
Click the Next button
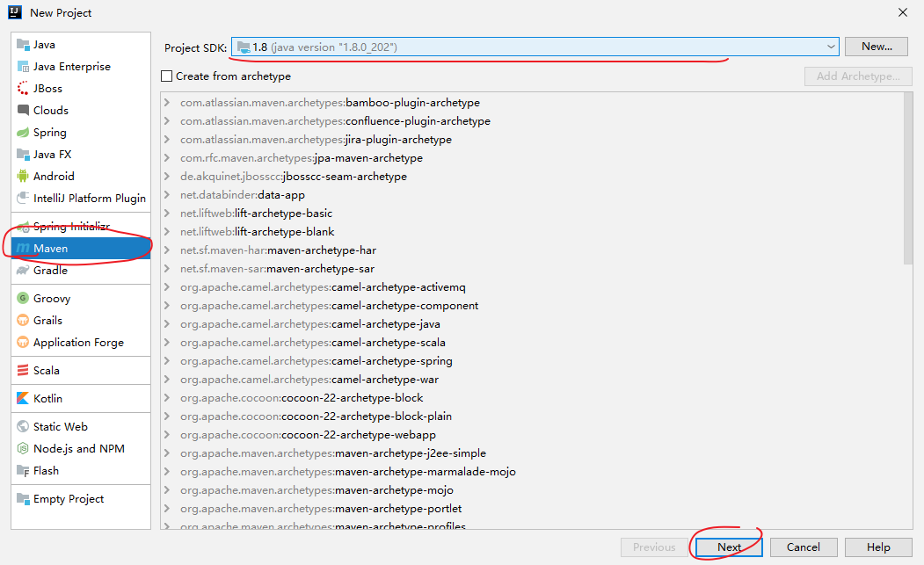pos(729,547)
